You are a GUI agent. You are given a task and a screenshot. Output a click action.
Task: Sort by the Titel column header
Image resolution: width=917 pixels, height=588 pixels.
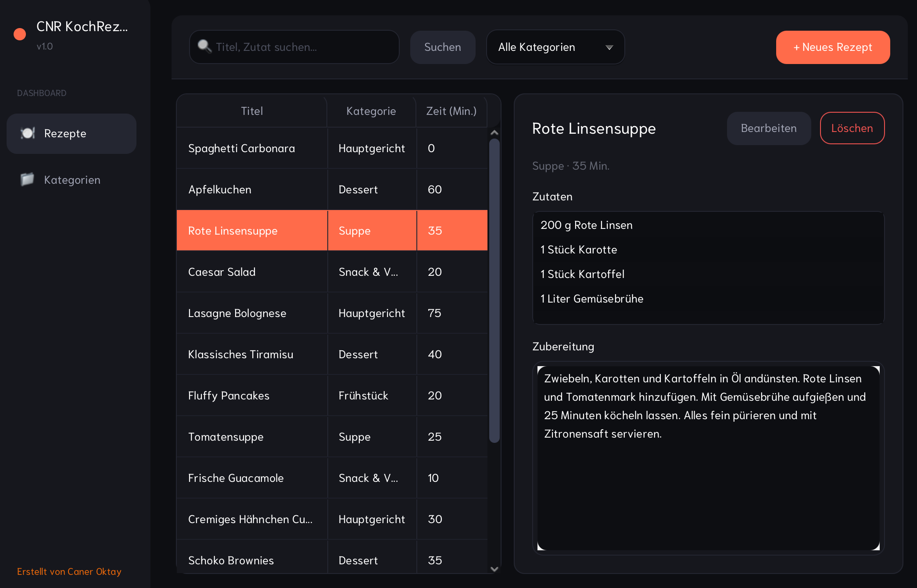(252, 111)
